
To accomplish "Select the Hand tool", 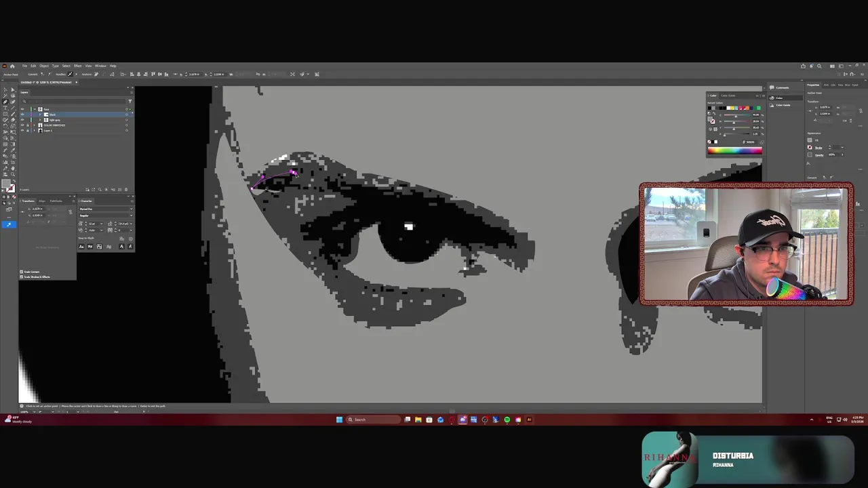I will [x=13, y=168].
